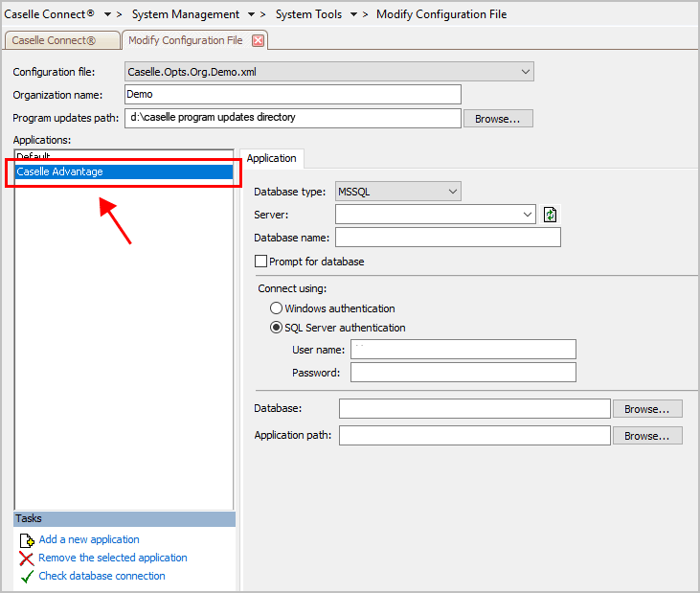Click System Tools in the breadcrumb
700x593 pixels.
point(308,14)
